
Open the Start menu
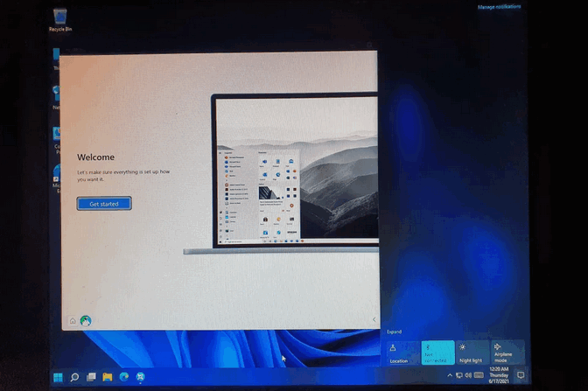coord(58,377)
